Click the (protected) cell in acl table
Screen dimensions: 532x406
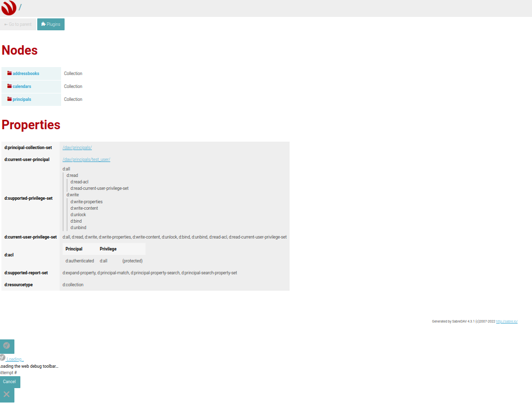(132, 261)
